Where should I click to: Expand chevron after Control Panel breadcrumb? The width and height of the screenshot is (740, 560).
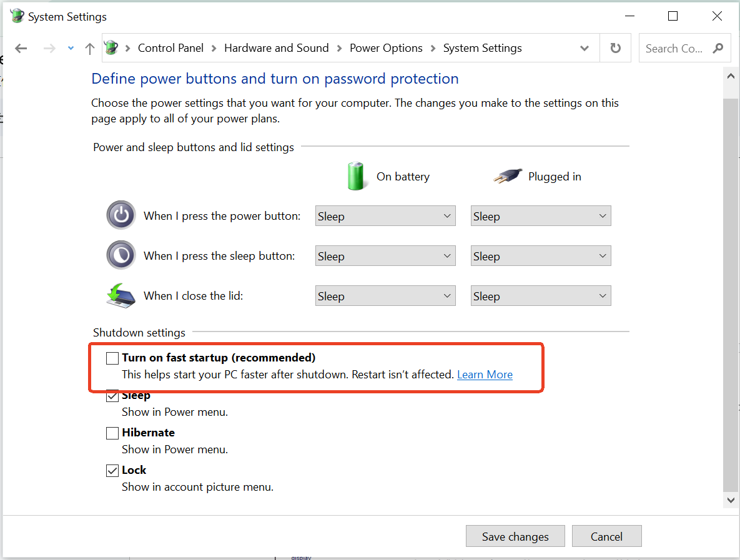[x=214, y=48]
